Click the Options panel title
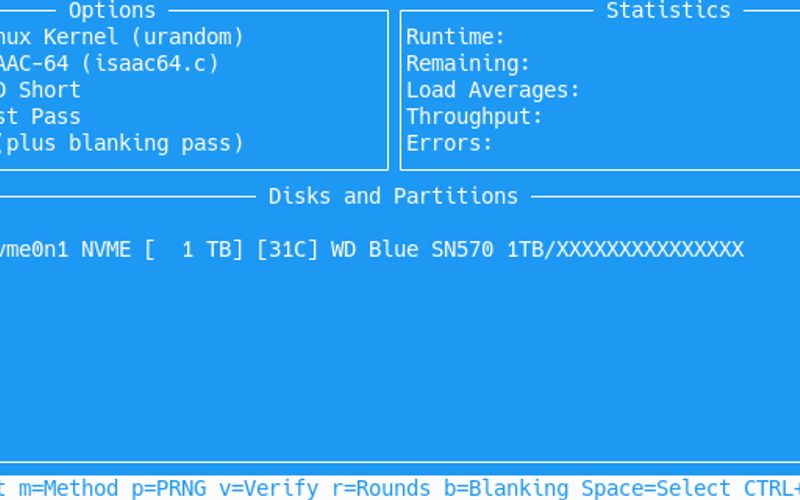Screen dimensions: 800x500 [x=112, y=11]
